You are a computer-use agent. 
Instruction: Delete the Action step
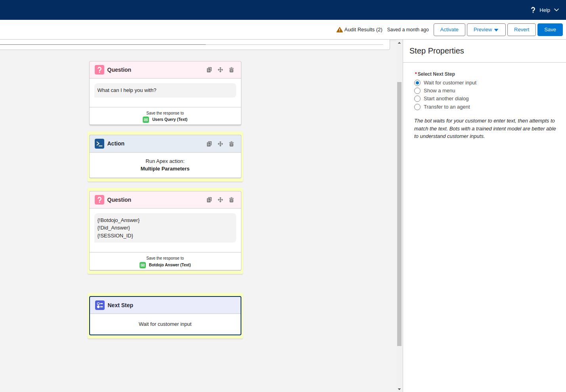pos(231,144)
